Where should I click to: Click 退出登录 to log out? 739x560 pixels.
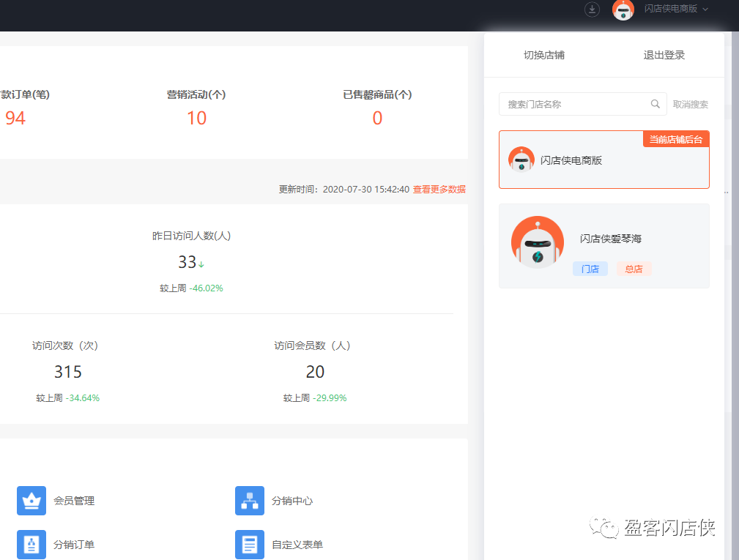click(664, 55)
